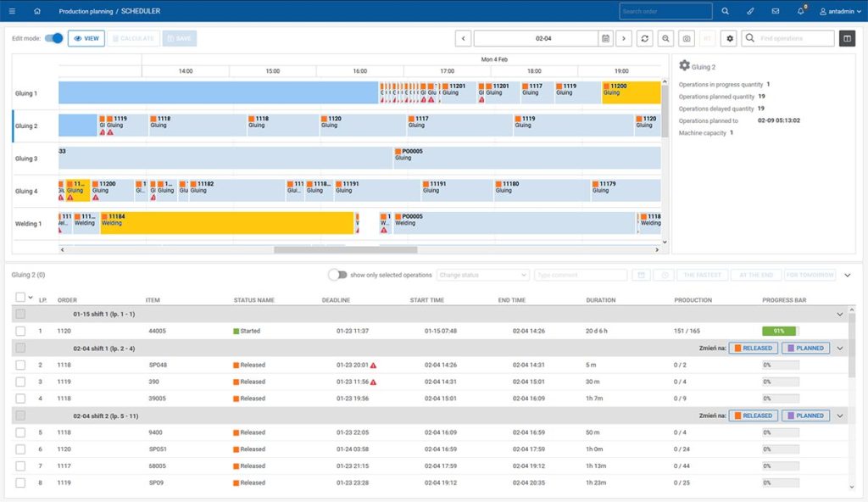
Task: Click FOR TOMORROW button
Action: pyautogui.click(x=810, y=275)
